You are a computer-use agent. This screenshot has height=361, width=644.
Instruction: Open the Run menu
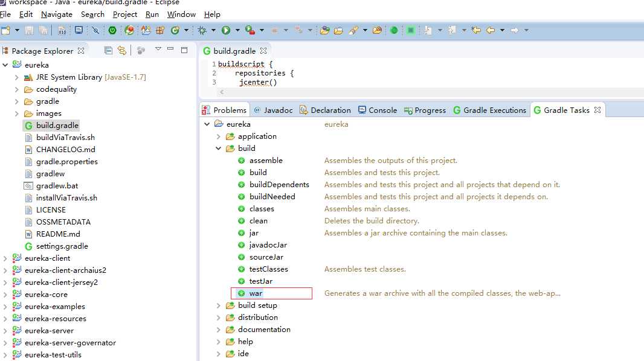coord(152,14)
